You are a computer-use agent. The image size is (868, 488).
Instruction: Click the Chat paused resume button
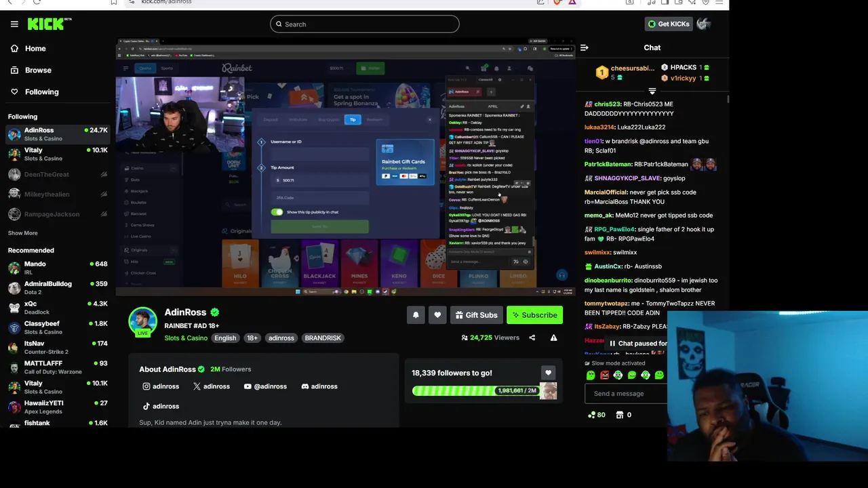coord(637,343)
